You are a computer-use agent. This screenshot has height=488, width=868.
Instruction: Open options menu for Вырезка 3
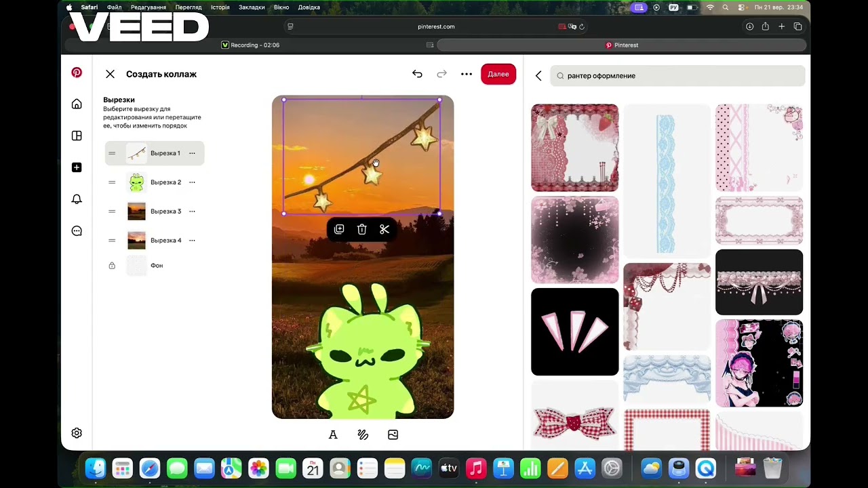pyautogui.click(x=192, y=211)
